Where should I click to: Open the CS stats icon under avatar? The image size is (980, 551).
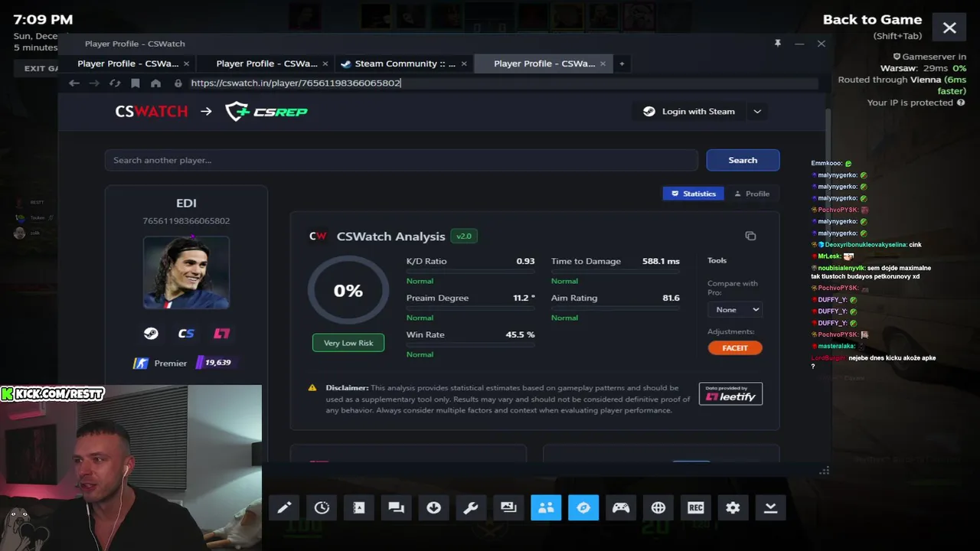(186, 334)
